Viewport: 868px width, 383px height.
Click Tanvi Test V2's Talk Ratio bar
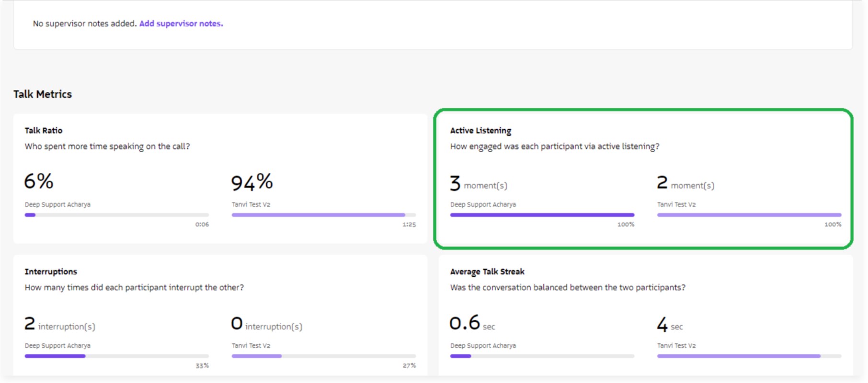click(323, 215)
